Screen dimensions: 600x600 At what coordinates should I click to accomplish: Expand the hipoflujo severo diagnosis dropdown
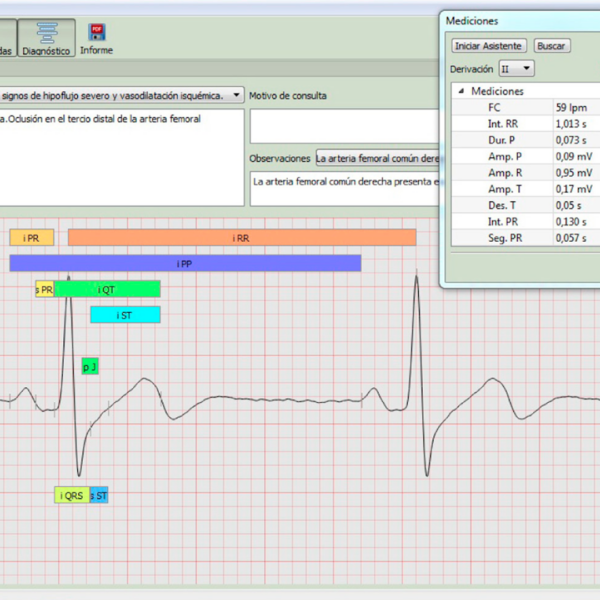[x=122, y=95]
